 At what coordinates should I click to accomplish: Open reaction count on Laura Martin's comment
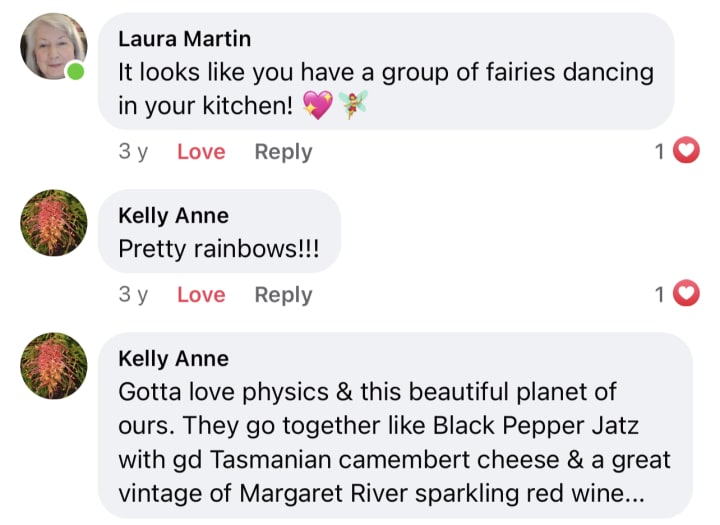tap(659, 151)
